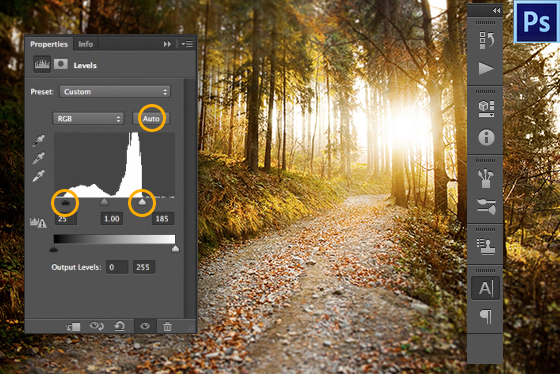Click the reset adjustment defaults button
This screenshot has width=560, height=374.
point(120,326)
